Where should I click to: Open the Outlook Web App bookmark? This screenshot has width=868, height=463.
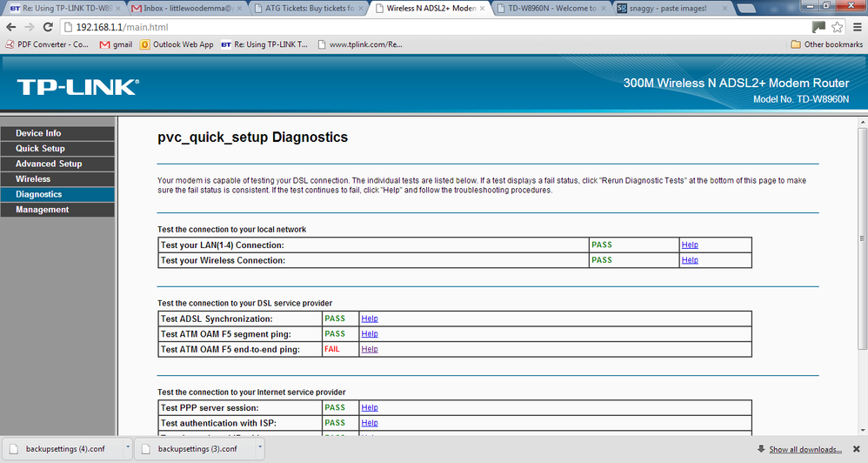pos(177,44)
